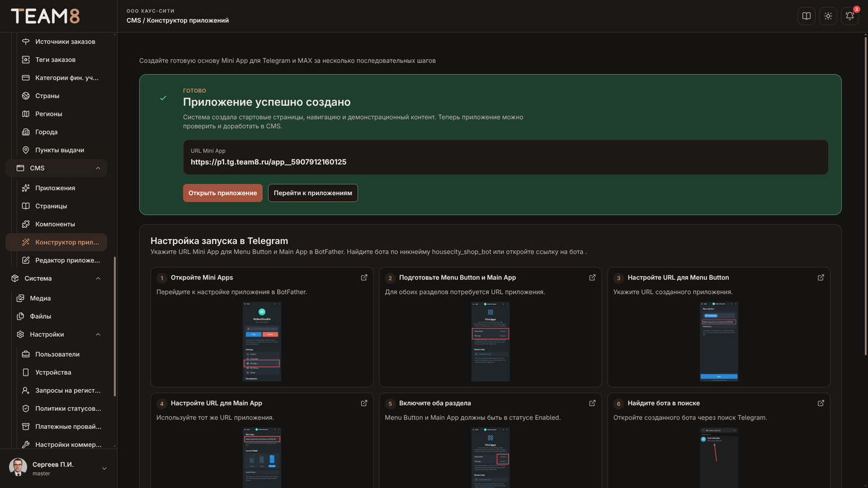
Task: Open BotFather screenshot in Откройте Mini Apps card
Action: [x=262, y=342]
